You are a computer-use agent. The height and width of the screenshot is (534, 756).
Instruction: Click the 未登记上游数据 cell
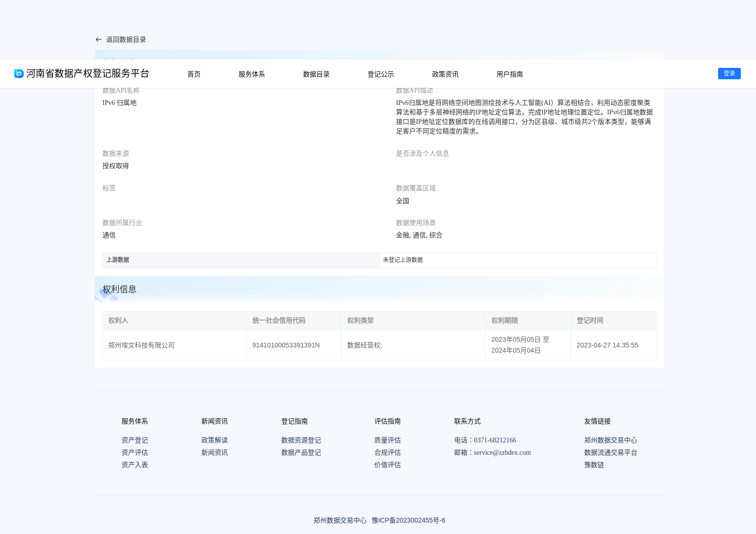(x=518, y=260)
